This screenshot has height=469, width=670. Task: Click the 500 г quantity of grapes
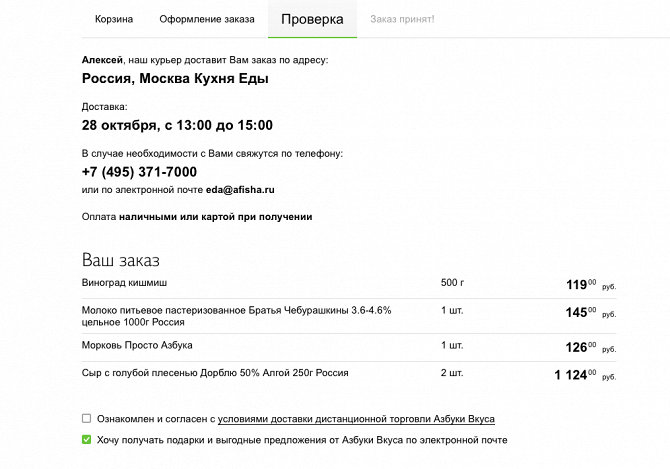tap(453, 283)
